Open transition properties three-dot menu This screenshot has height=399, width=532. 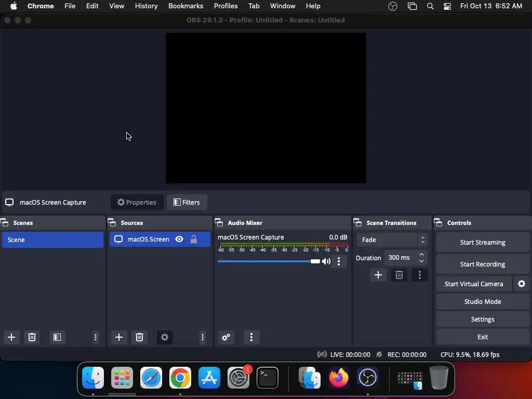[x=420, y=275]
